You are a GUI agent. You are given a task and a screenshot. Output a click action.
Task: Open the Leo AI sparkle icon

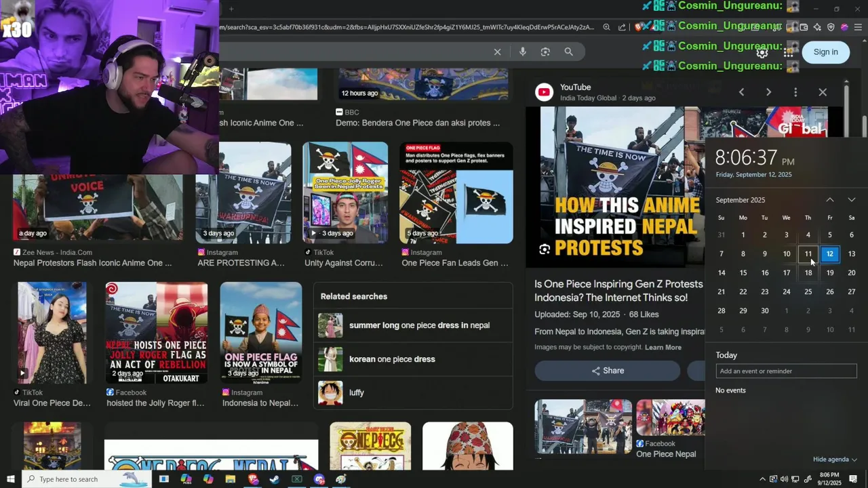817,27
